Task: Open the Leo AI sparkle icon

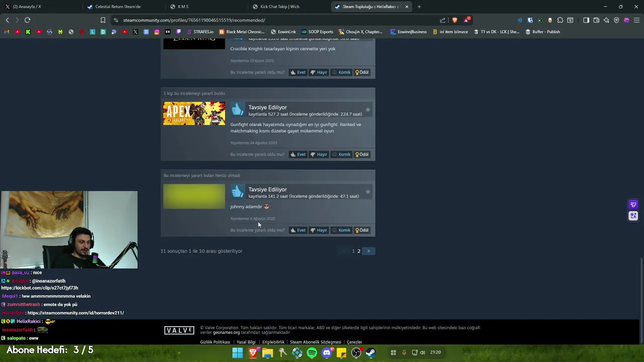Action: [606, 20]
